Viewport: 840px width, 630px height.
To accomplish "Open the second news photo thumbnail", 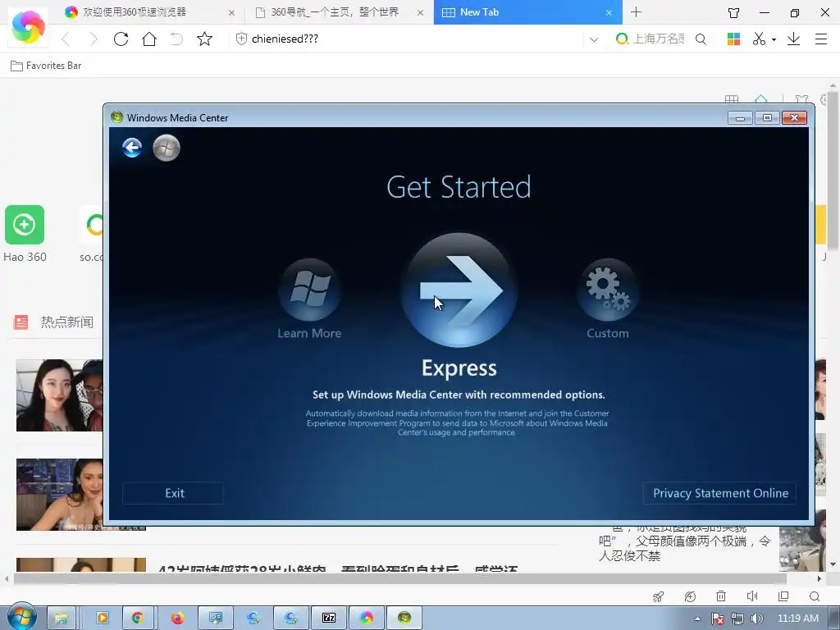I will (59, 495).
